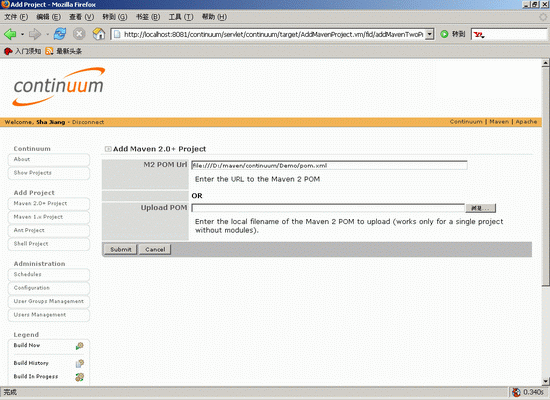
Task: Click the Forward arrow navigation icon
Action: (x=35, y=34)
